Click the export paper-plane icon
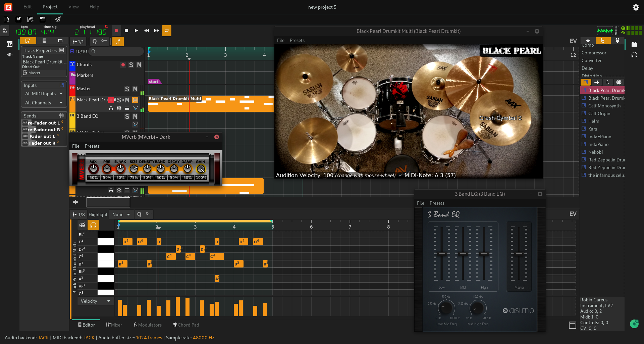 pyautogui.click(x=58, y=19)
